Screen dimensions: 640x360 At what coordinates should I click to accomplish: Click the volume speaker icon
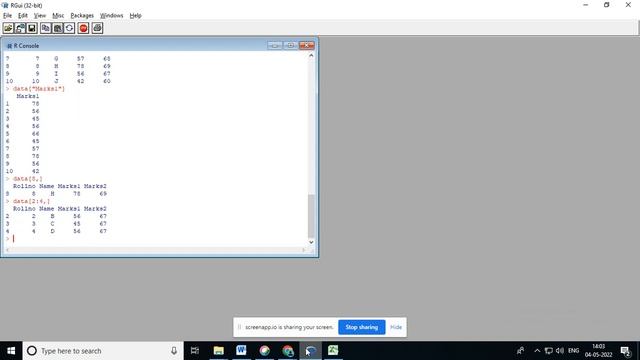coord(560,351)
